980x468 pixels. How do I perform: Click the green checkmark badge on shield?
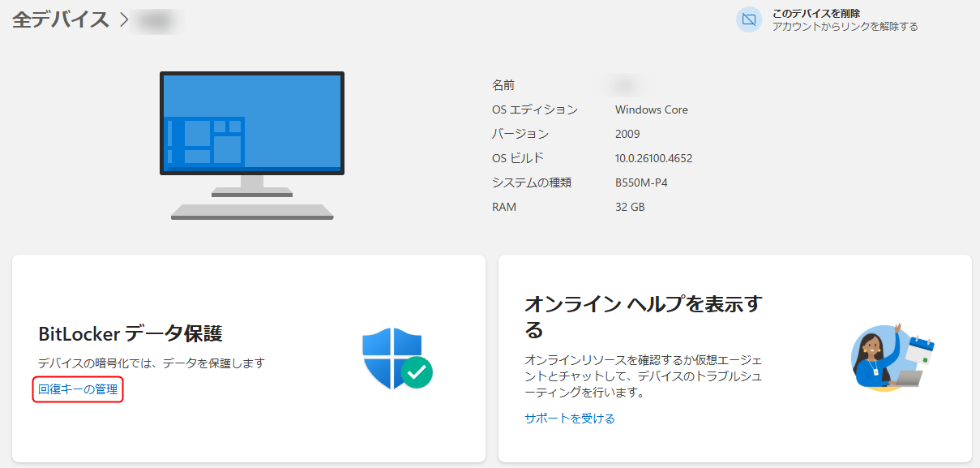click(417, 372)
